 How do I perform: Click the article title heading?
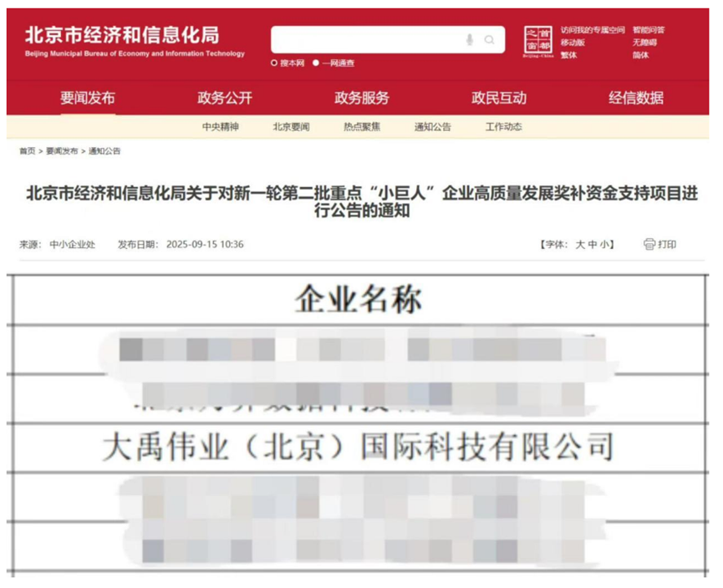tap(362, 201)
